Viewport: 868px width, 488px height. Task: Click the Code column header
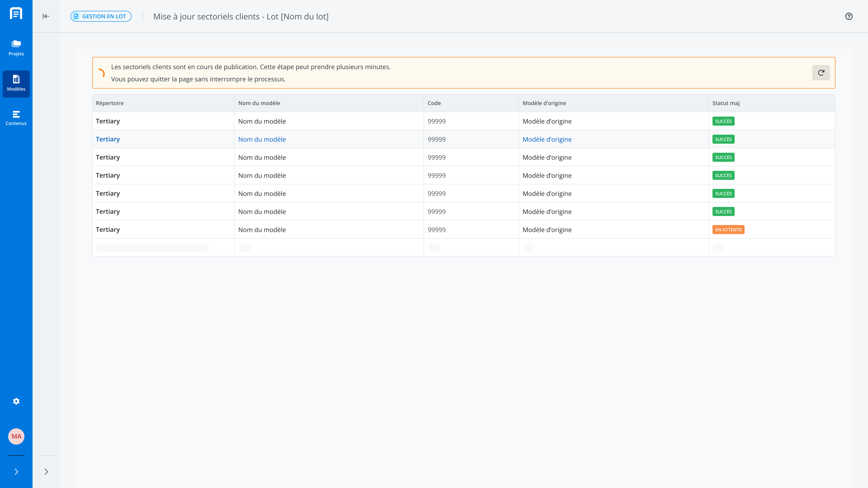pyautogui.click(x=434, y=103)
